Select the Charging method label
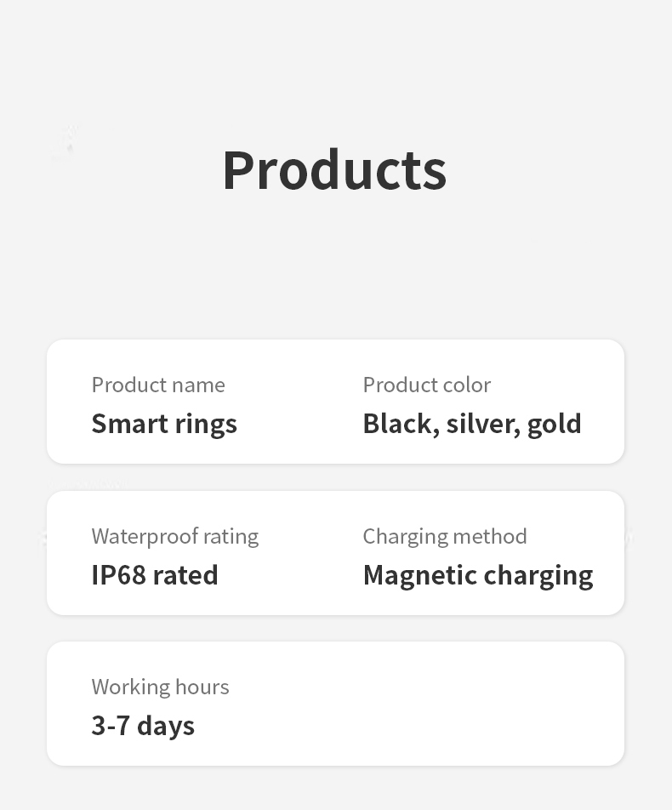Viewport: 672px width, 810px height. (x=445, y=536)
